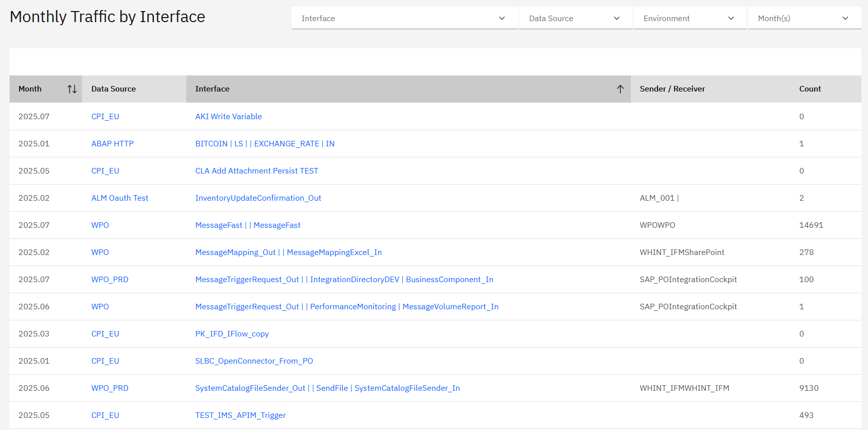The image size is (868, 430).
Task: Click WPO_PRD in the MessageTriggerRequest IntegrationDirectoryDEV row
Action: pyautogui.click(x=110, y=279)
